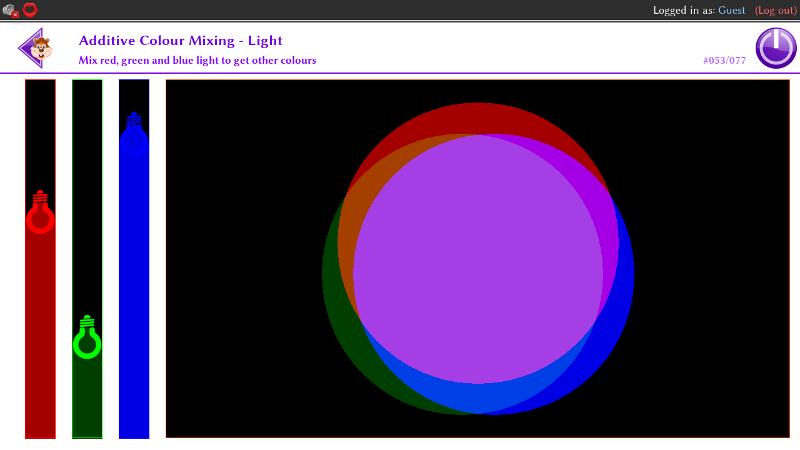This screenshot has height=450, width=800.
Task: Click the activity number #053/077
Action: click(724, 60)
